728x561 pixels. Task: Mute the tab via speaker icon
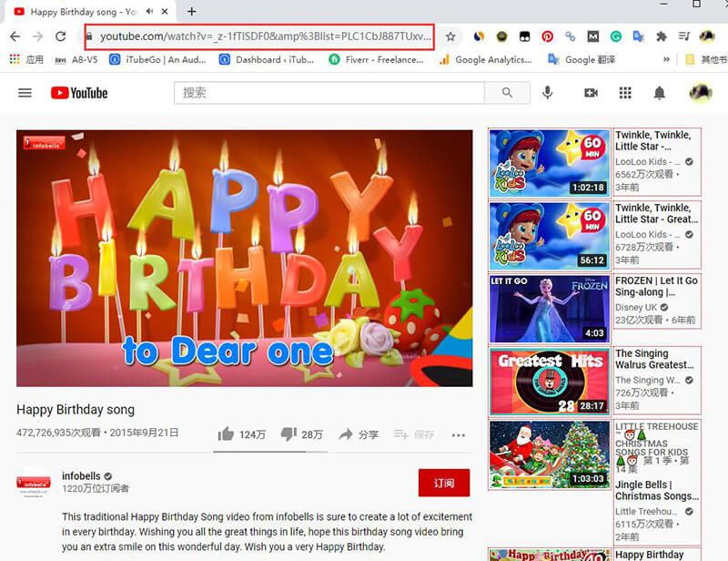149,11
